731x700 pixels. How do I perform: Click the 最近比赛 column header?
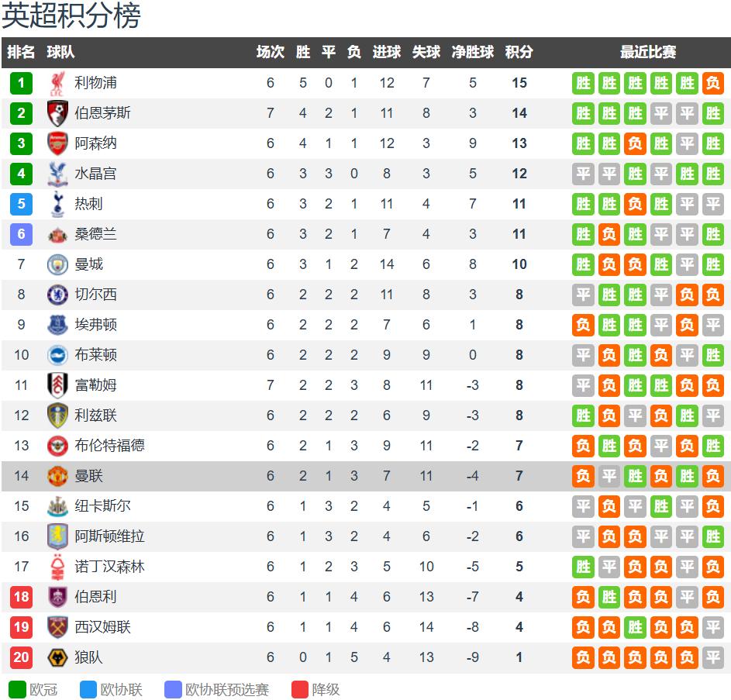(x=648, y=52)
